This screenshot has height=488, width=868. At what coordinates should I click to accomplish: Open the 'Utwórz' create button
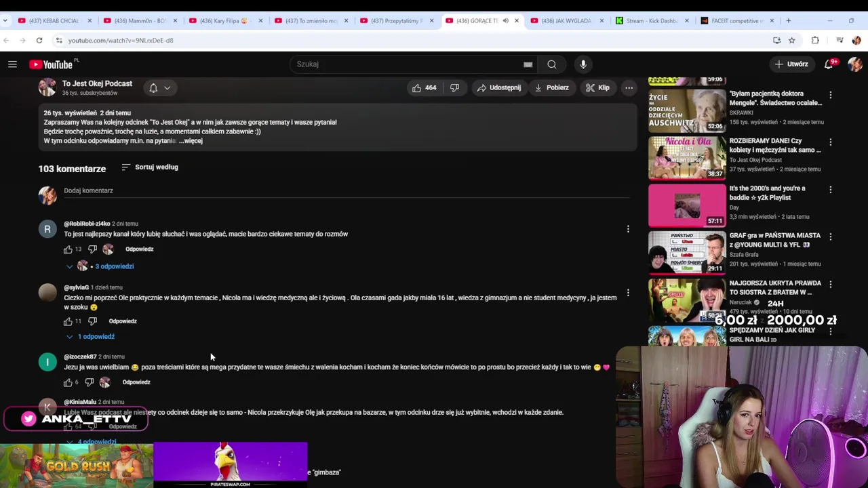pyautogui.click(x=792, y=64)
